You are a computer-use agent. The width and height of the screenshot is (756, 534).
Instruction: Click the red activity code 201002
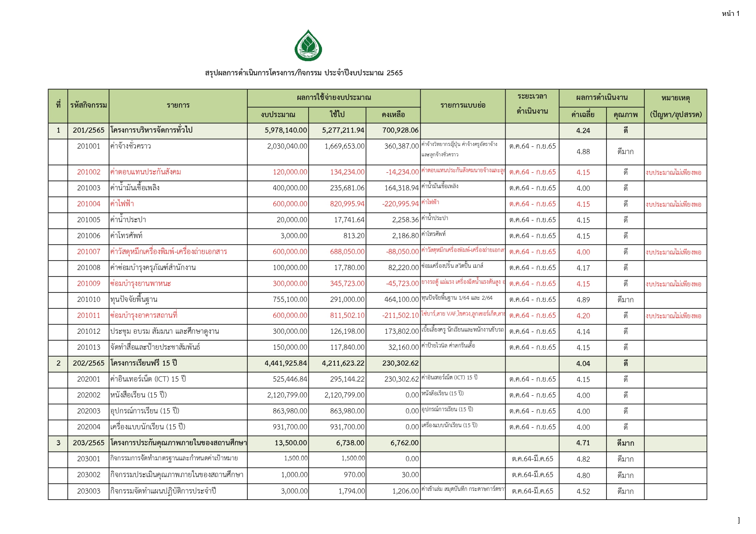[x=88, y=172]
